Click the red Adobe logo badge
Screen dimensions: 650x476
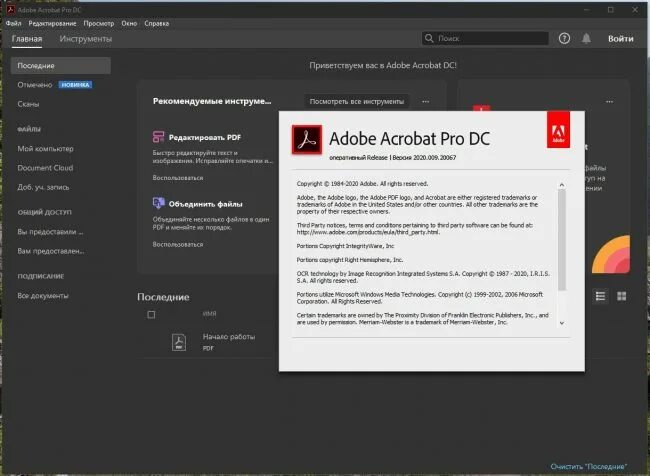coord(558,129)
